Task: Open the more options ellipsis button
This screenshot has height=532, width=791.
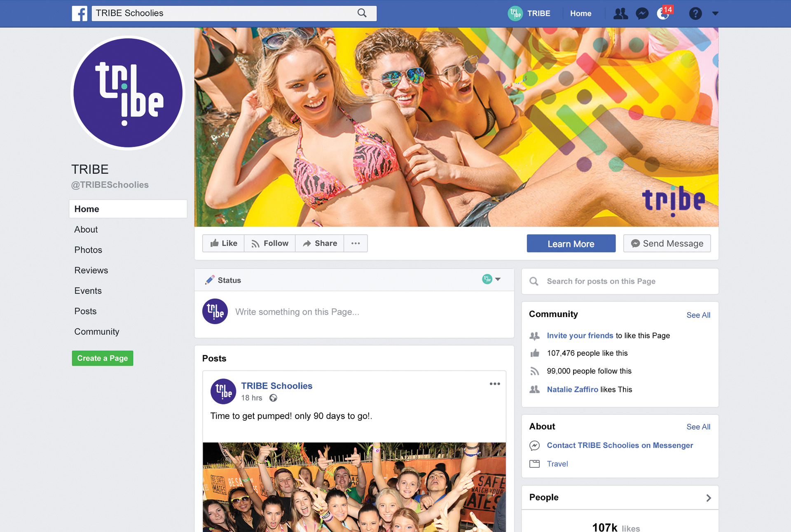Action: [x=356, y=243]
